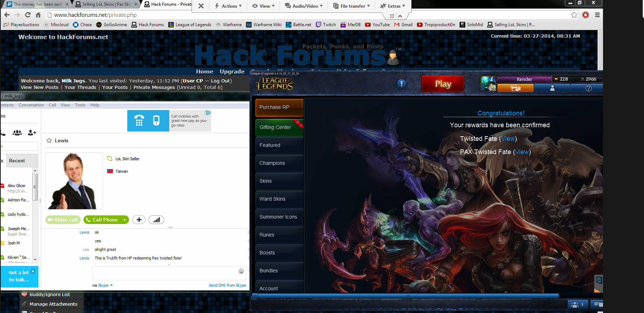Open the Warframe Wiki bookmark
Image resolution: width=644 pixels, height=313 pixels.
264,25
